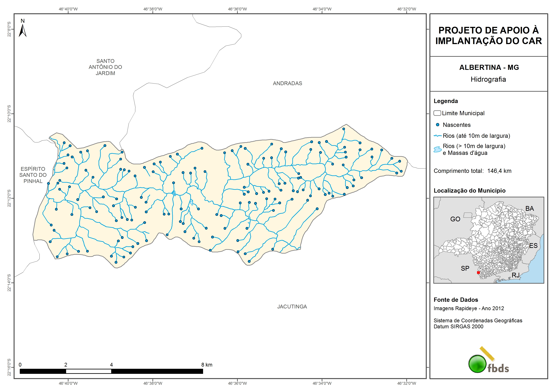Click the SANTO ANTÔNIO DO JARDIM label

click(105, 67)
